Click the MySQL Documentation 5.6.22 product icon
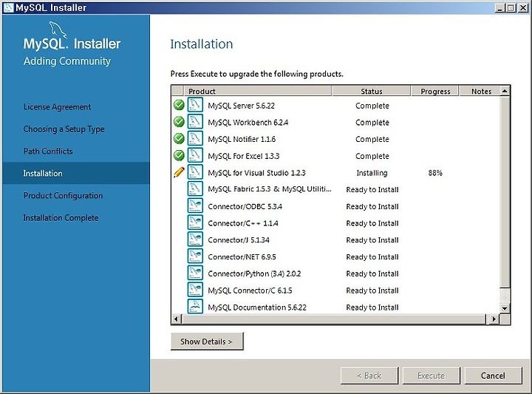Screen dimensions: 532x394 [x=195, y=307]
